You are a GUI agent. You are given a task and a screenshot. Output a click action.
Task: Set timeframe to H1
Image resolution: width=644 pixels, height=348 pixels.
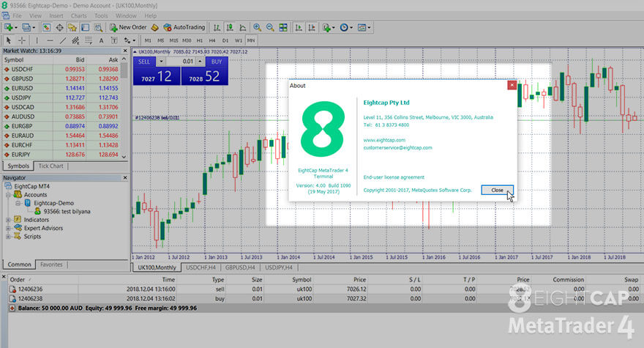pos(200,40)
